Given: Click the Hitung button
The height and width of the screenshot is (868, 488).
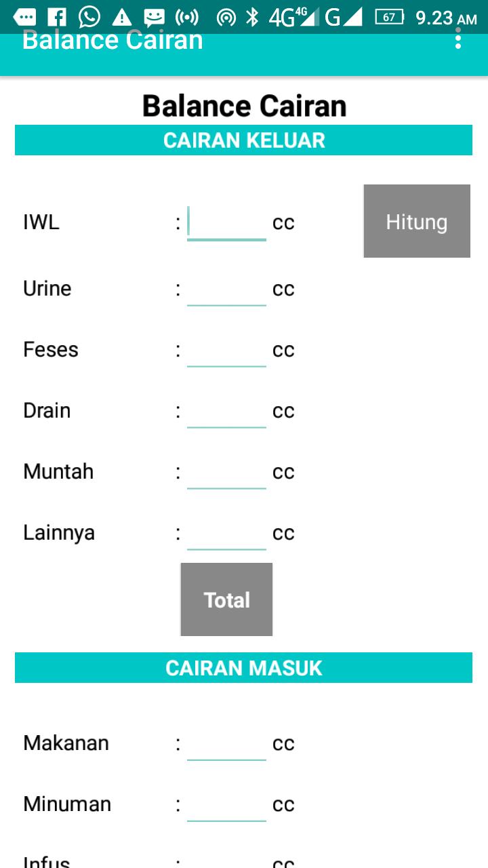Looking at the screenshot, I should click(417, 221).
